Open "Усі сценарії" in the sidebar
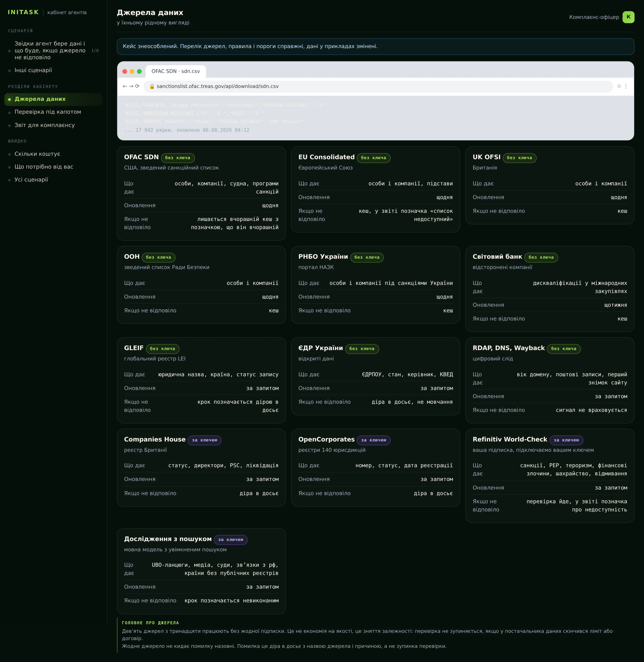 53,179
